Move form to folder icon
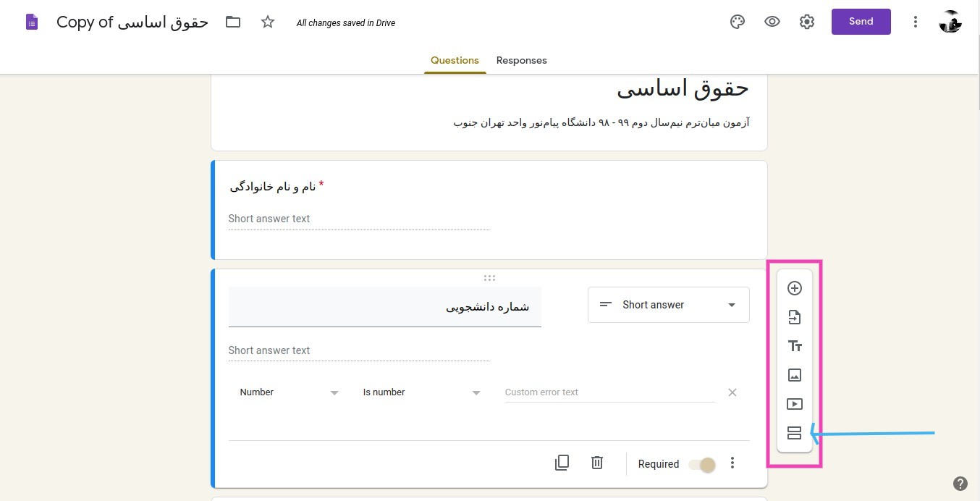 click(233, 22)
